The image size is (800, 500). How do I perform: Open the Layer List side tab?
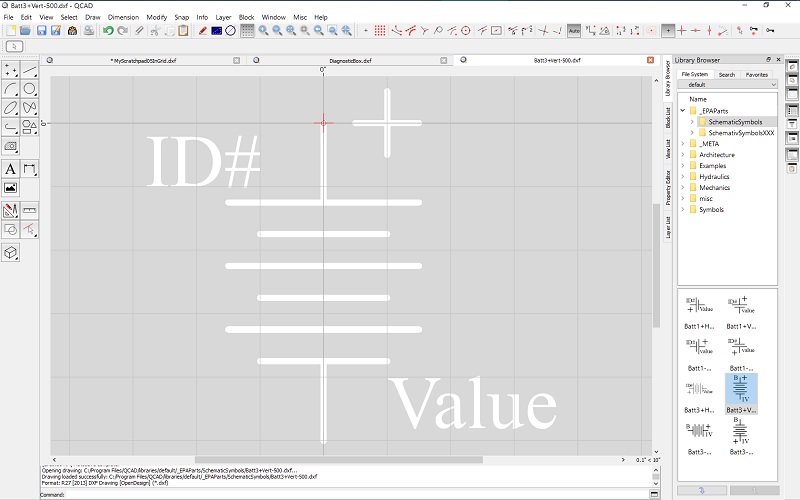tap(667, 227)
